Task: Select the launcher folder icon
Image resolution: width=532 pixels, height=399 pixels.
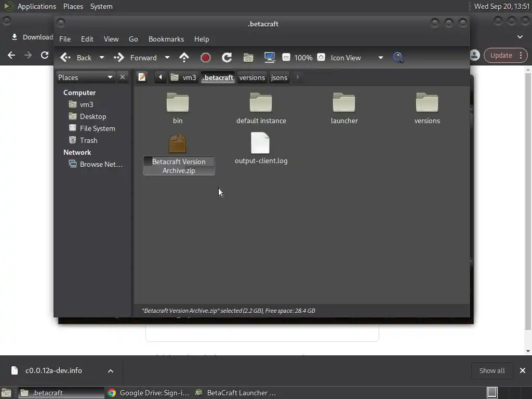Action: click(344, 102)
